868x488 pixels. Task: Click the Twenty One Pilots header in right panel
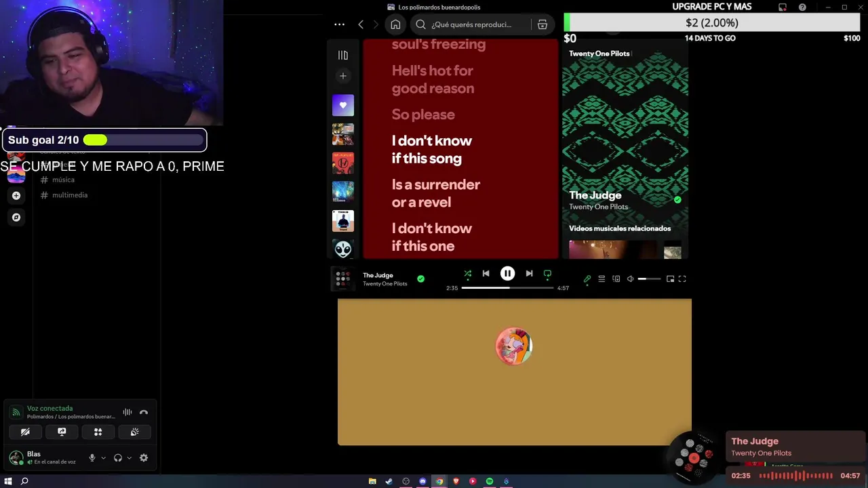coord(599,54)
